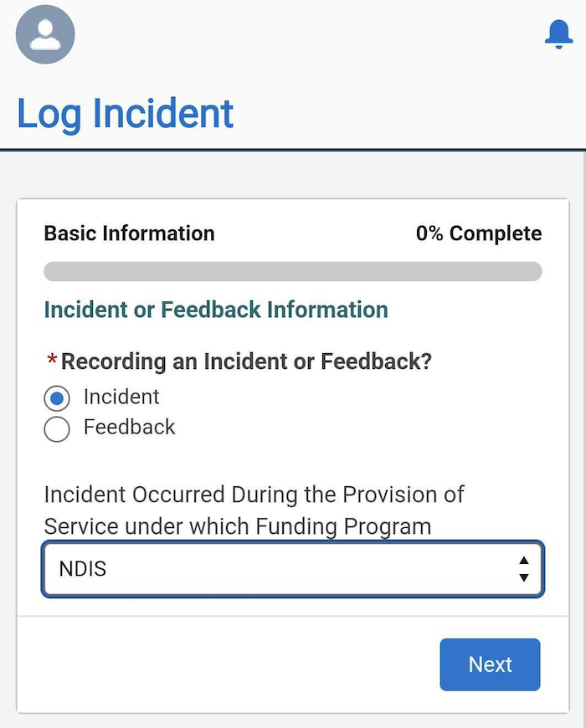Select the Feedback radio button

[57, 429]
